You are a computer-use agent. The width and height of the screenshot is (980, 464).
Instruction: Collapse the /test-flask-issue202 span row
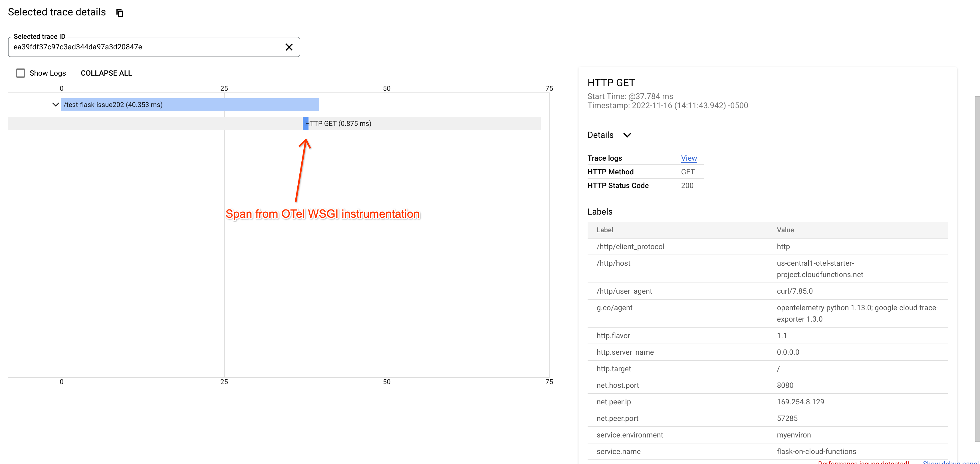point(55,105)
